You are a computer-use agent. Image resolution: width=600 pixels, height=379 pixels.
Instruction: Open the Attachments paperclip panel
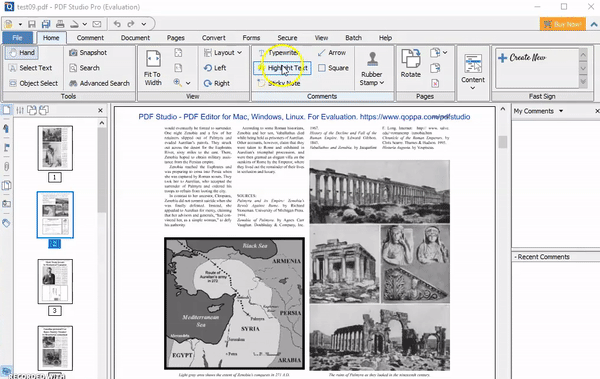click(7, 167)
